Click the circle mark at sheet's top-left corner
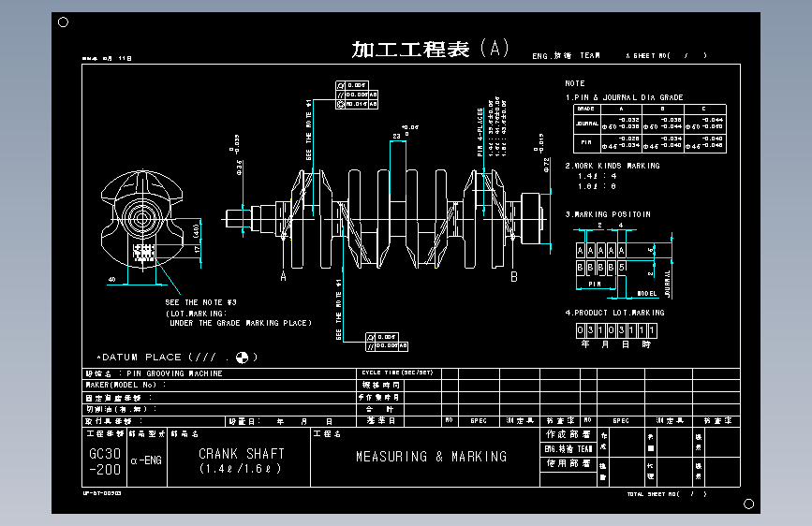The image size is (812, 526). click(x=63, y=22)
